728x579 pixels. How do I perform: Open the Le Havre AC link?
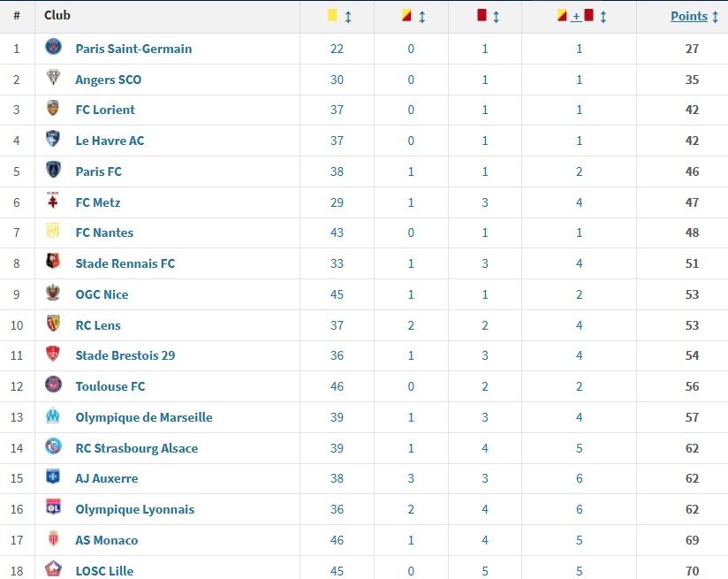(x=110, y=141)
